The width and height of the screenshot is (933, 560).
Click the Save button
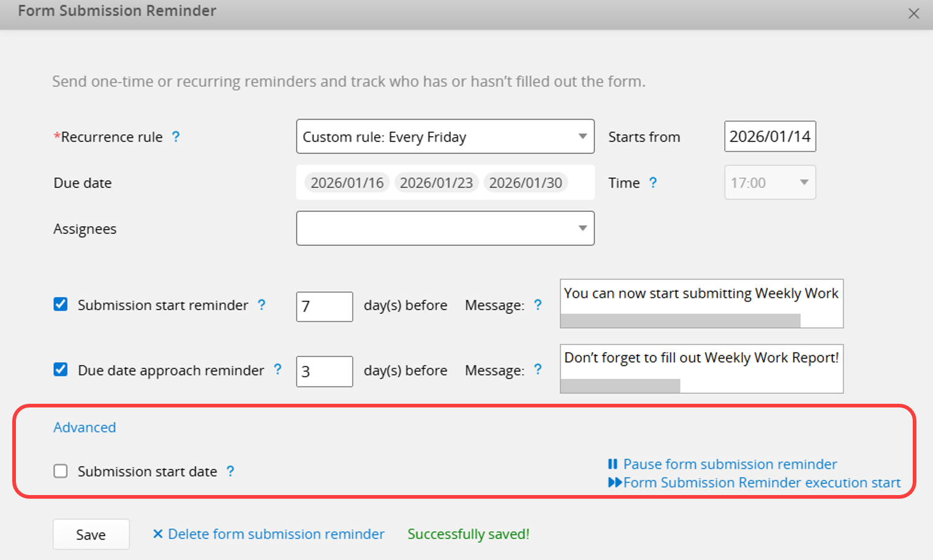coord(91,534)
